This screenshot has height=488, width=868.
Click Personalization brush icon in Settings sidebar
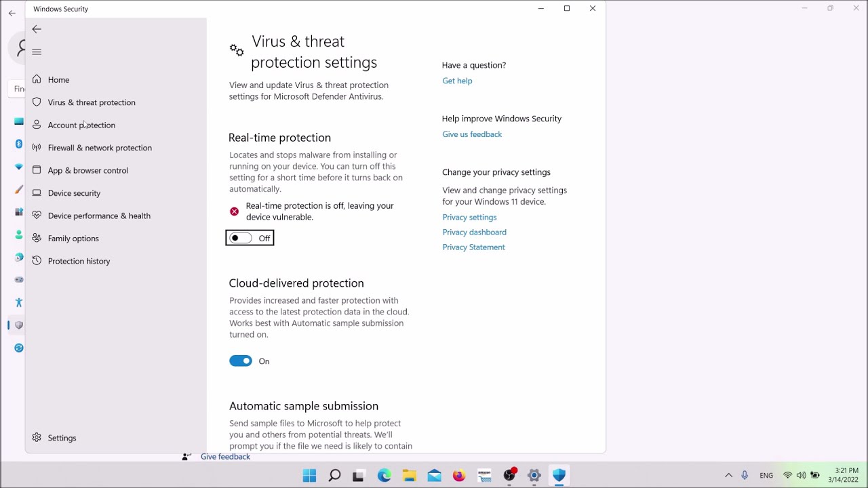coord(19,190)
